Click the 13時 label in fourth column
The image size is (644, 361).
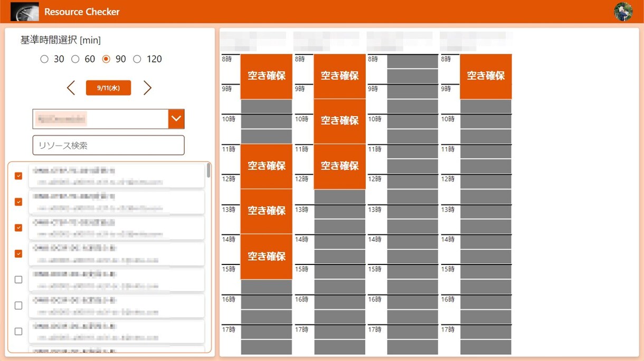448,210
